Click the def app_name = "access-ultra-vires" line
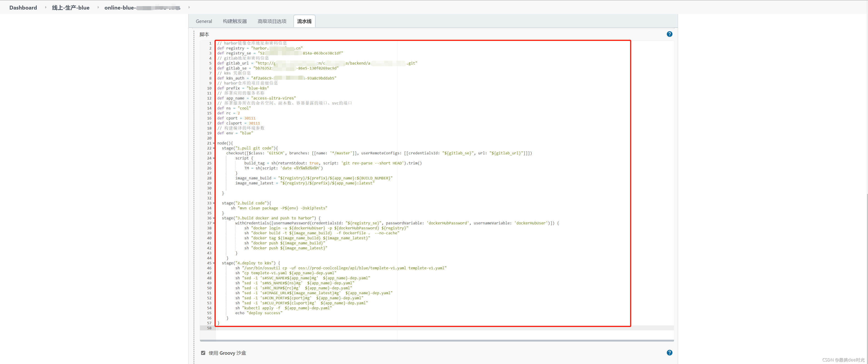 257,98
